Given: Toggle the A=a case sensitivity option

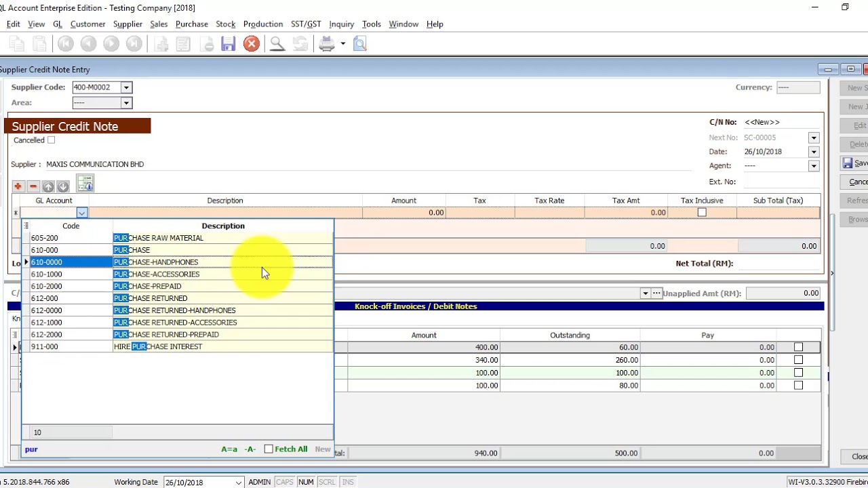Looking at the screenshot, I should click(x=229, y=449).
